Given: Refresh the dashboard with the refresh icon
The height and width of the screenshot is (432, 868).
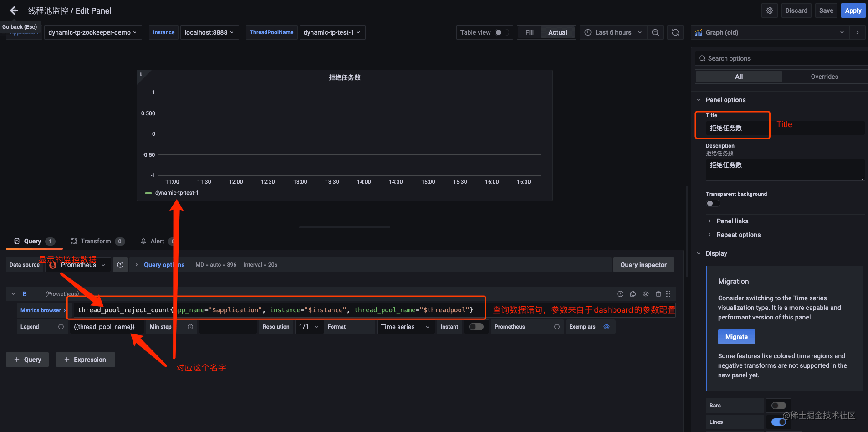Looking at the screenshot, I should click(675, 32).
